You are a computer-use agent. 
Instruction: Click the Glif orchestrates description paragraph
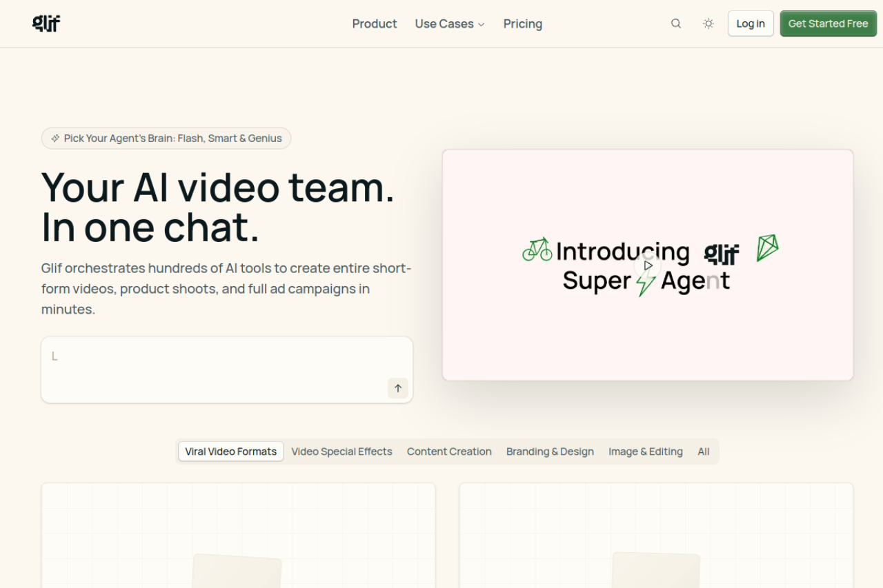(x=226, y=289)
